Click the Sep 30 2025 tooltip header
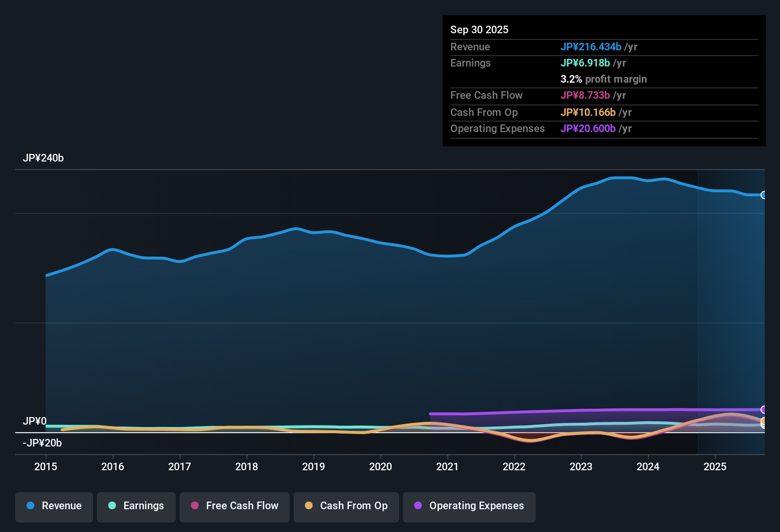Image resolution: width=780 pixels, height=532 pixels. tap(479, 29)
